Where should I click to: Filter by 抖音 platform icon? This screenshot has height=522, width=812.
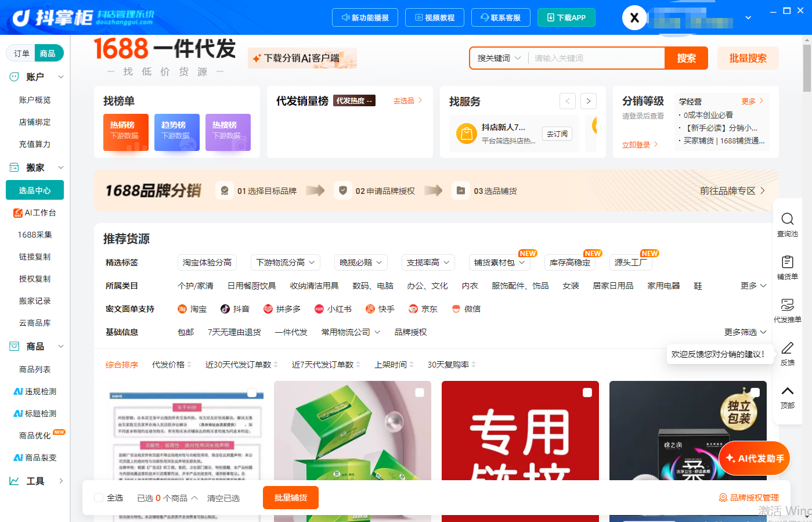click(x=225, y=309)
